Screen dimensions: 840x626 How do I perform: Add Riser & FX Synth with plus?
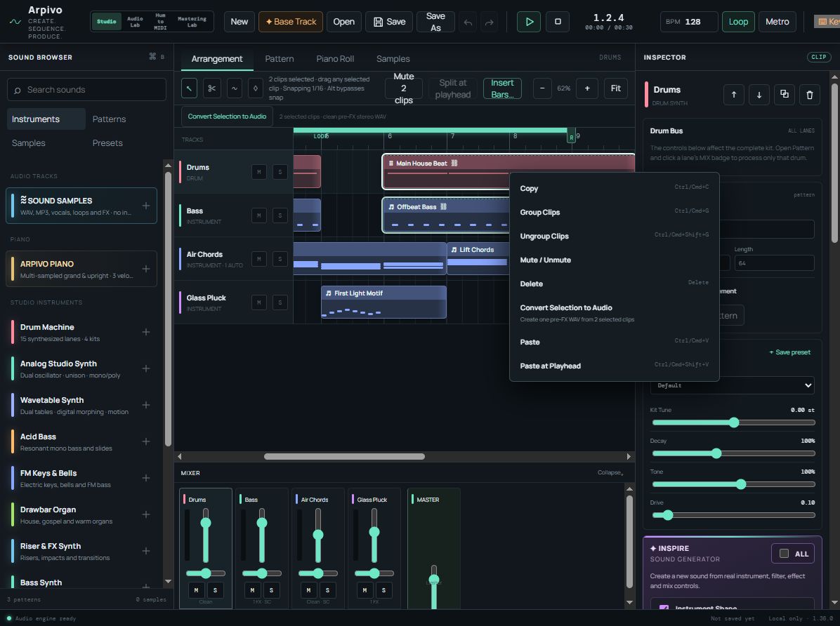point(145,550)
